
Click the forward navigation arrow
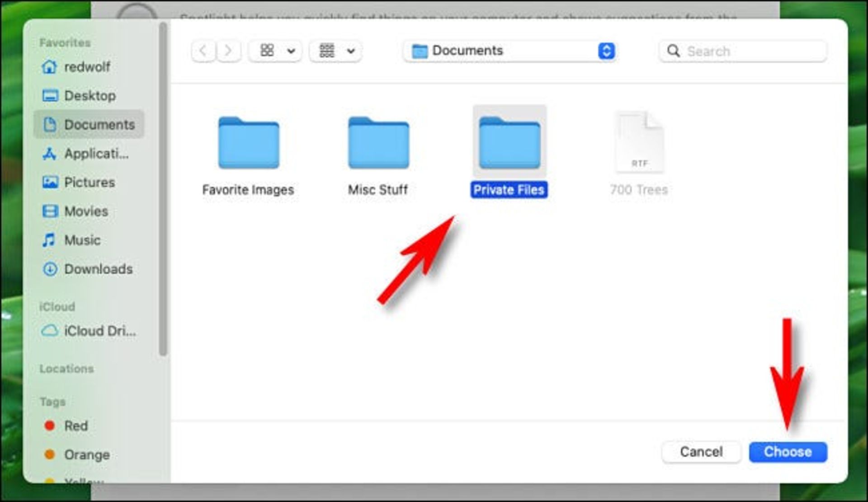coord(228,51)
